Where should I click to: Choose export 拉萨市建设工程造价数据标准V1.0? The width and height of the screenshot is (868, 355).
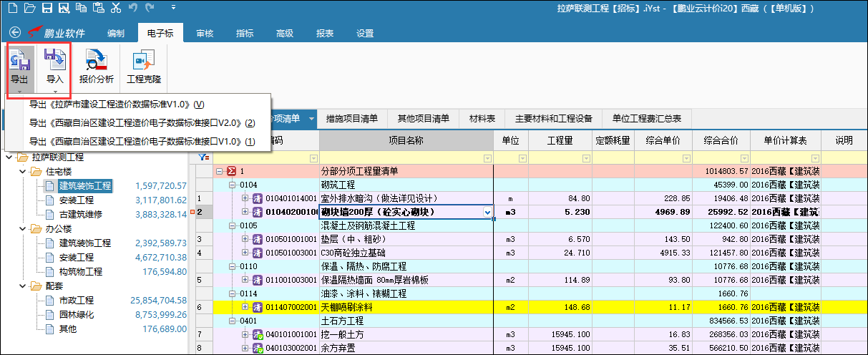(116, 104)
